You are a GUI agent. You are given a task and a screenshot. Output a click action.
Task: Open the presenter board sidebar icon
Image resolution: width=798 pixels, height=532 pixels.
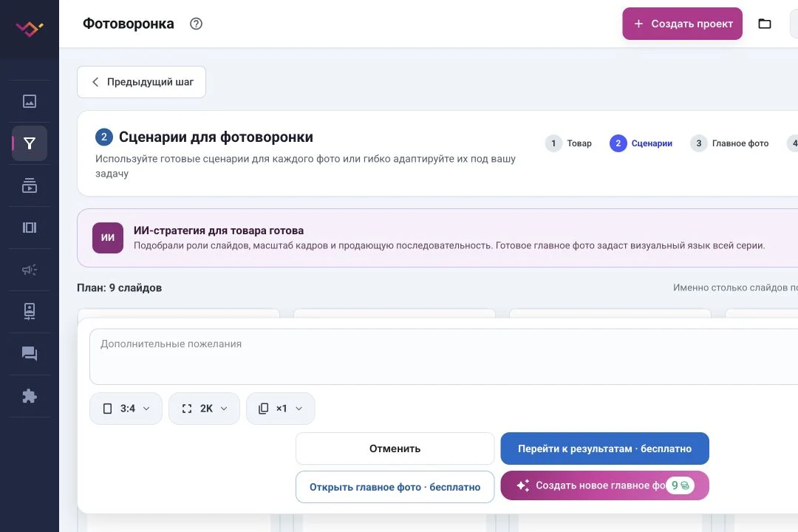pos(30,311)
